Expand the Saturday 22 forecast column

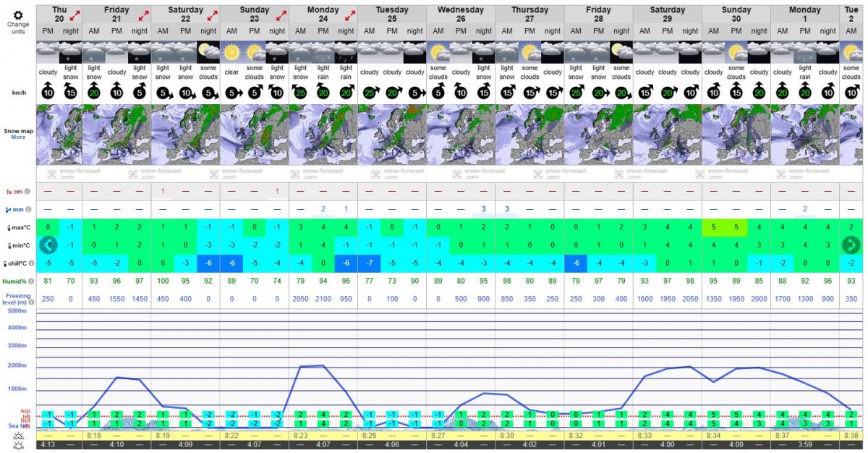click(212, 14)
